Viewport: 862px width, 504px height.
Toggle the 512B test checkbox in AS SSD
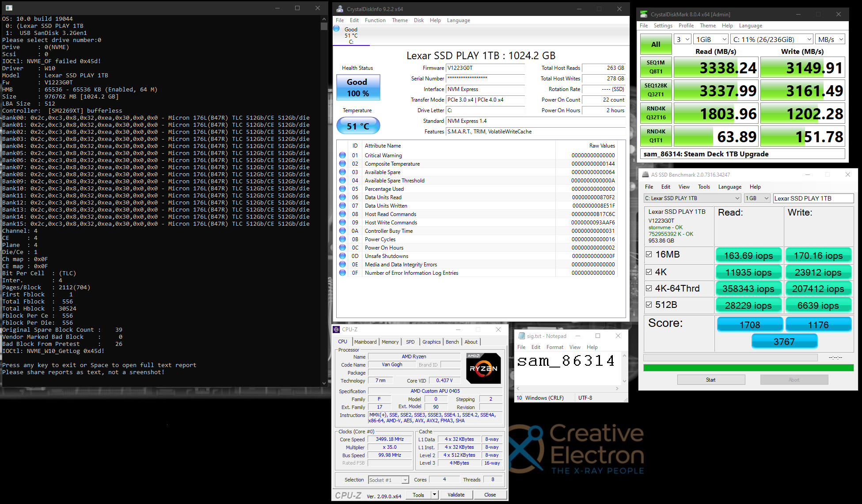click(x=649, y=304)
